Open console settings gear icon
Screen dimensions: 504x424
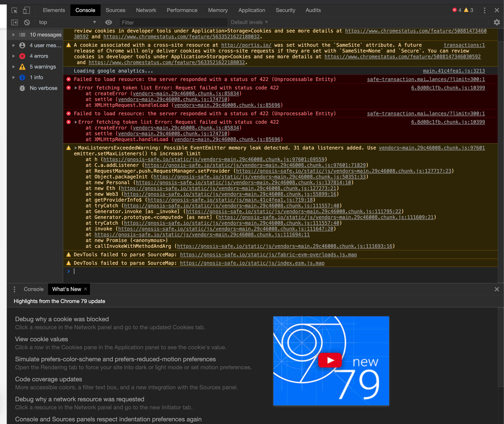(496, 22)
